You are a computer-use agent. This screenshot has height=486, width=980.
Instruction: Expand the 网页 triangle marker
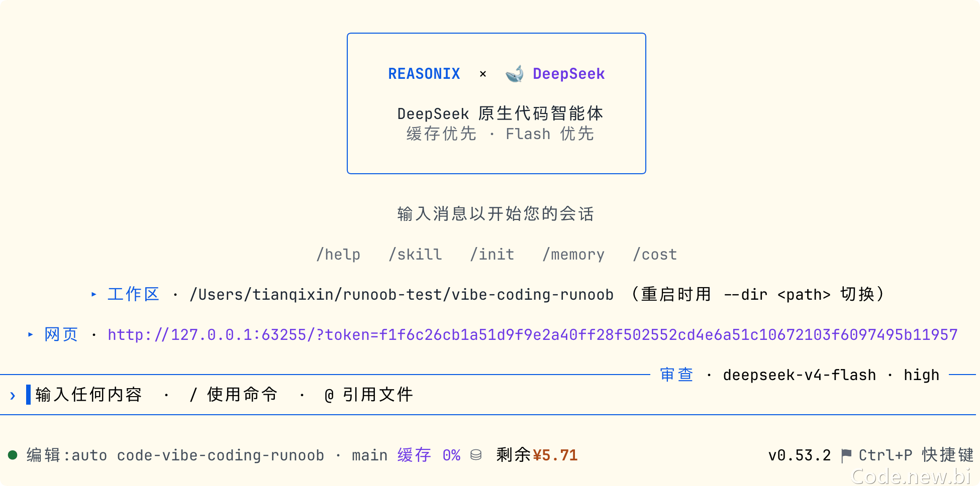coord(31,334)
